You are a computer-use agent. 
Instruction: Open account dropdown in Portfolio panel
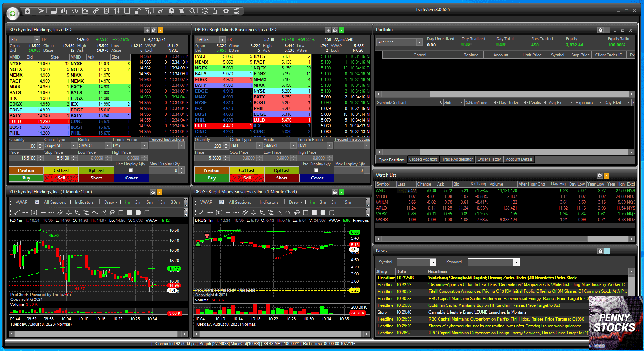419,42
